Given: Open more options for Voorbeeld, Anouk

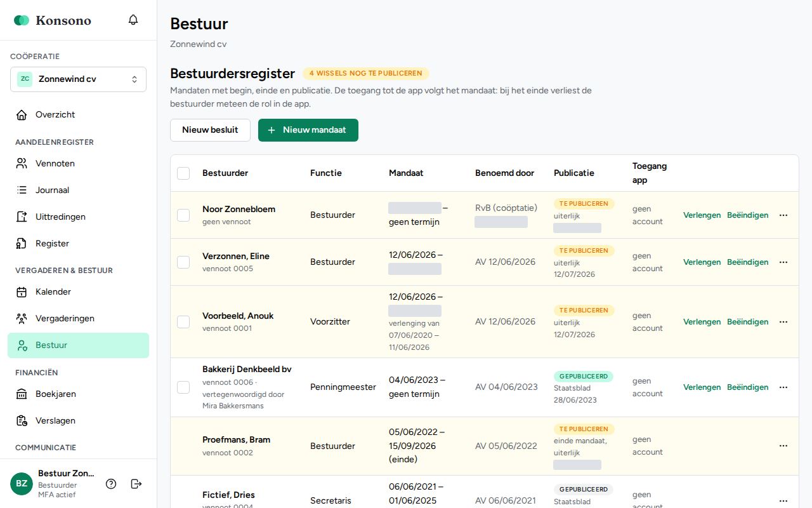Looking at the screenshot, I should [x=783, y=322].
